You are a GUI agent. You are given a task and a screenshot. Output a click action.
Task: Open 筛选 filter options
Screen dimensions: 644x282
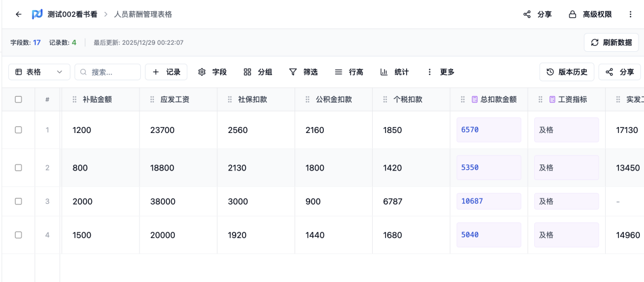point(304,72)
